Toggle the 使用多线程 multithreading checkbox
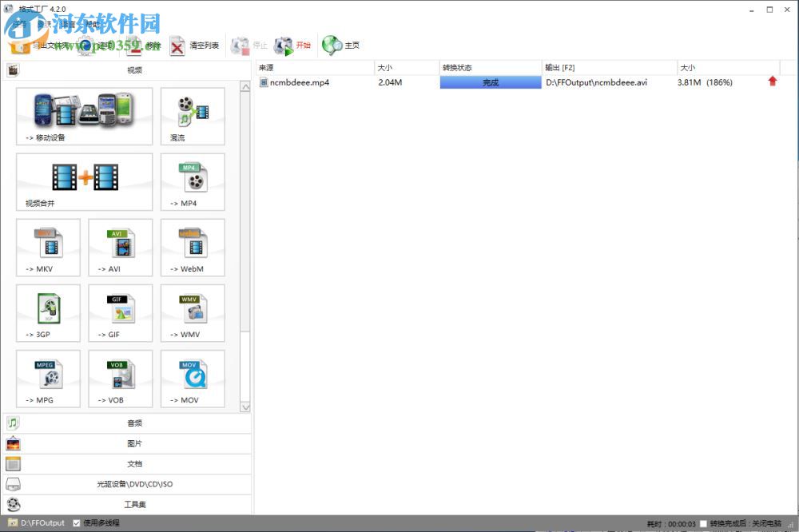 pos(77,523)
